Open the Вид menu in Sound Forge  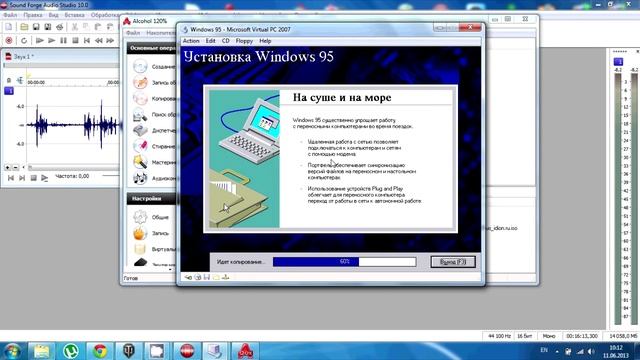(53, 15)
